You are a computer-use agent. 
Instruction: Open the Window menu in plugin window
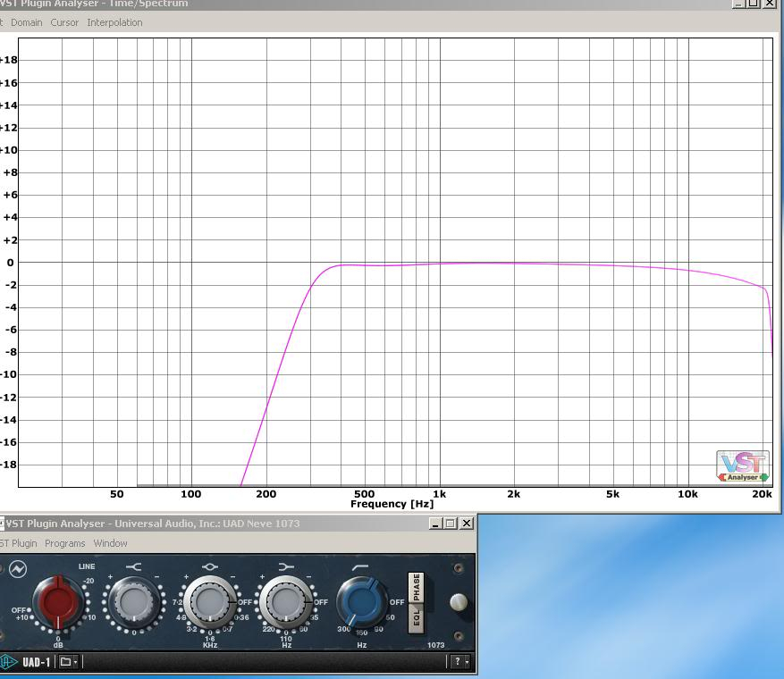tap(110, 543)
